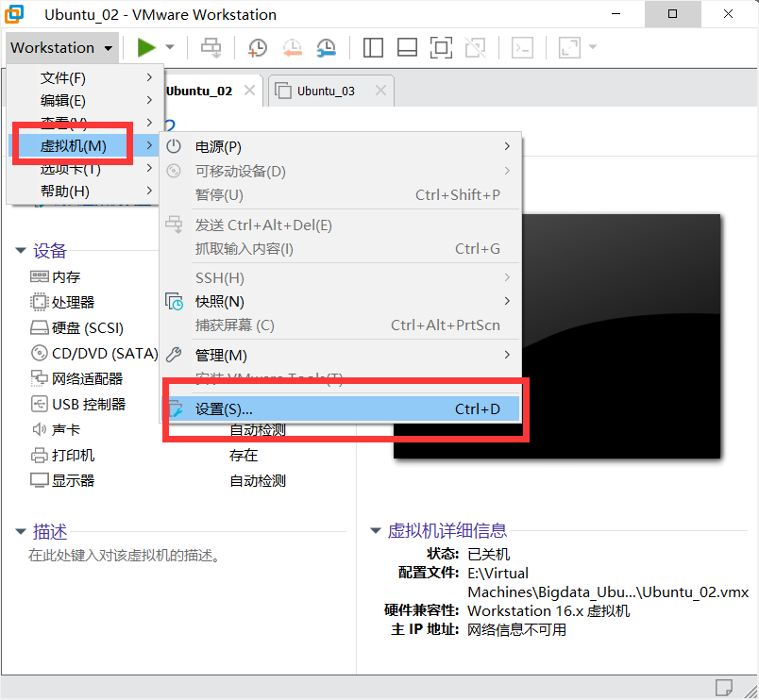This screenshot has width=759, height=700.
Task: Select 抓取输入内容(I) menu entry
Action: pos(341,249)
